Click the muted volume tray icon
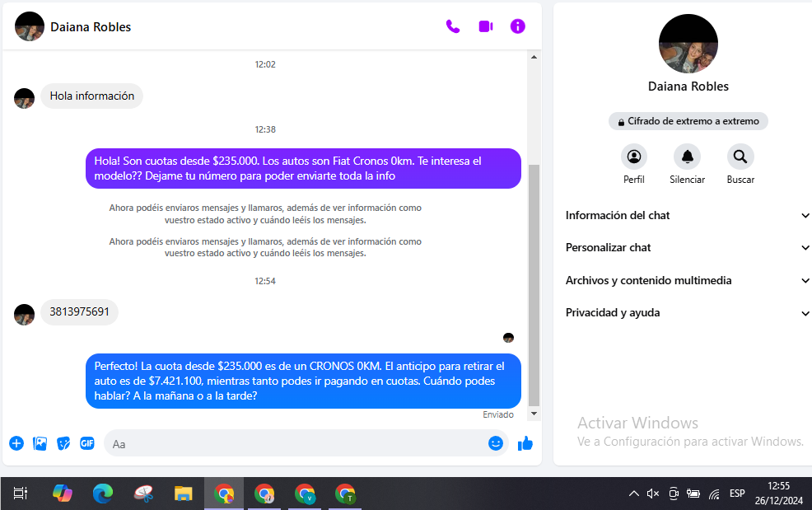Screen dimensions: 812x510 click(653, 494)
